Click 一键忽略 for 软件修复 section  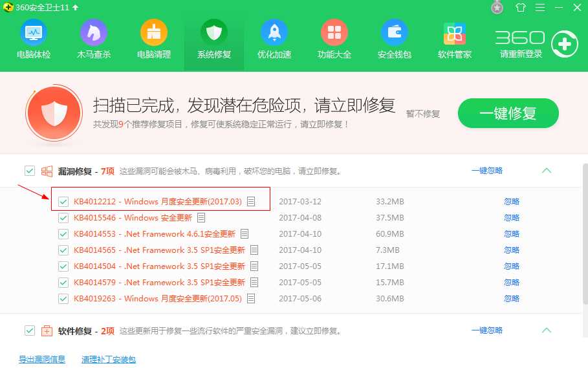486,330
